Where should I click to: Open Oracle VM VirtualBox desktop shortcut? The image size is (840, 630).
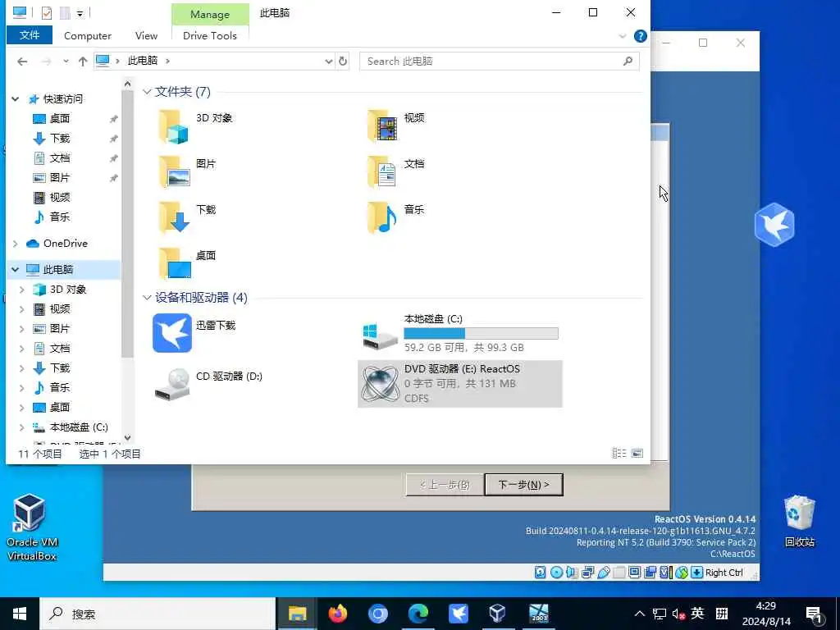[31, 527]
